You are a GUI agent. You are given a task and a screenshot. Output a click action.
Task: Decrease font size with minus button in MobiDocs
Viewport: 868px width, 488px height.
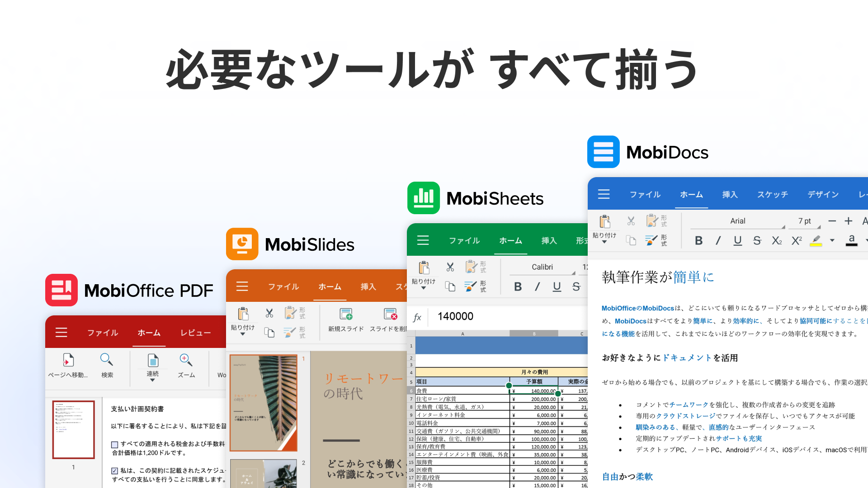pyautogui.click(x=832, y=221)
